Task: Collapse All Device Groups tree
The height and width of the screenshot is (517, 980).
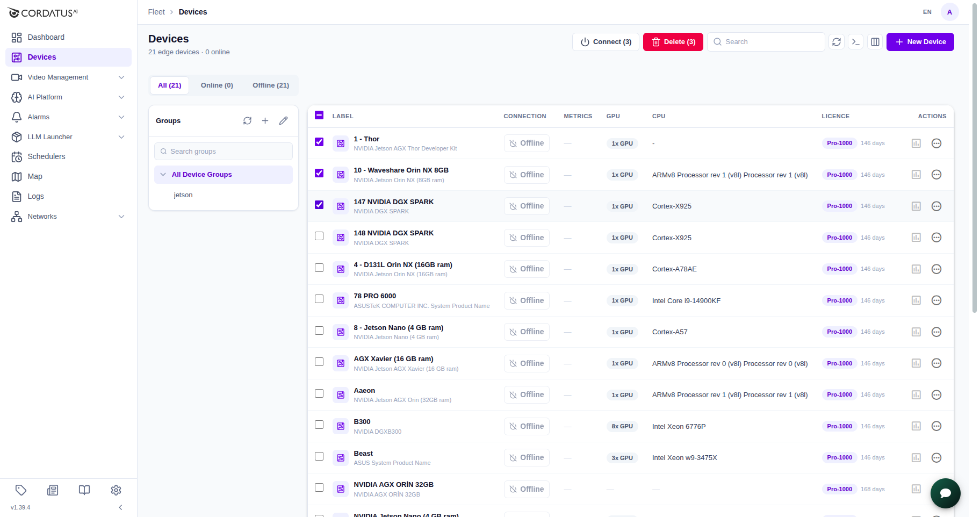Action: (163, 175)
